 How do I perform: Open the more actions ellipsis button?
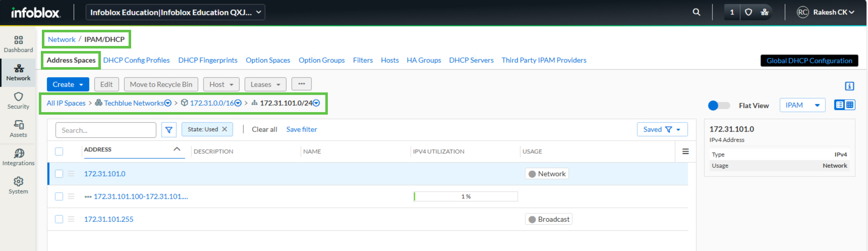pos(302,84)
